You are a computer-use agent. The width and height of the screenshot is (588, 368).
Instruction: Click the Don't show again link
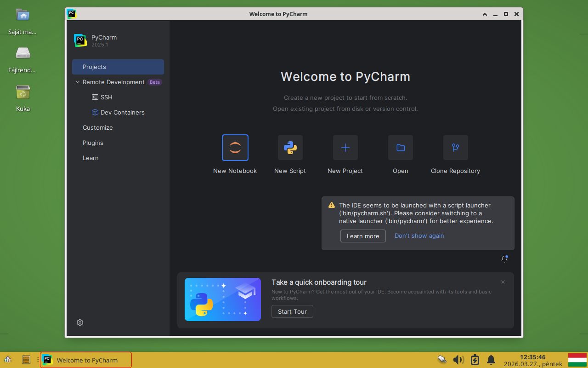(x=419, y=236)
